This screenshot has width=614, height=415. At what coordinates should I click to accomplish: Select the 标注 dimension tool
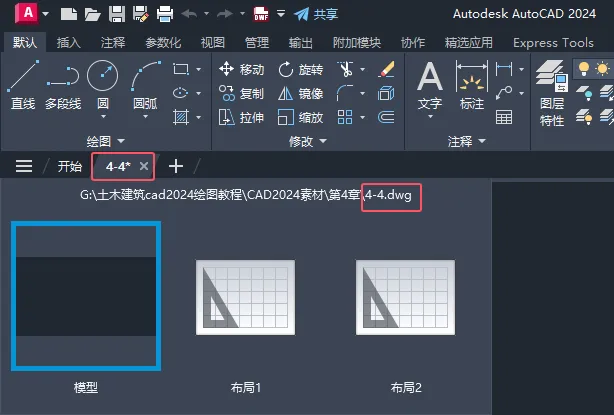(472, 85)
